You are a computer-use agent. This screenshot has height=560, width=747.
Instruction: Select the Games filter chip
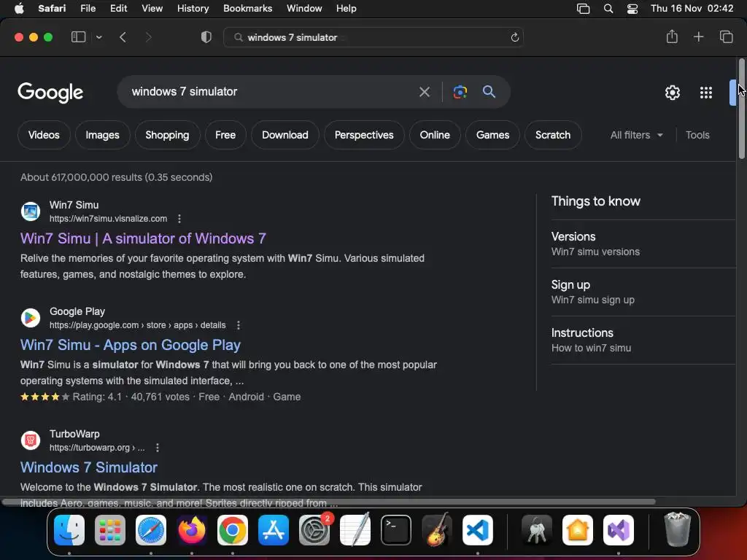(x=492, y=135)
